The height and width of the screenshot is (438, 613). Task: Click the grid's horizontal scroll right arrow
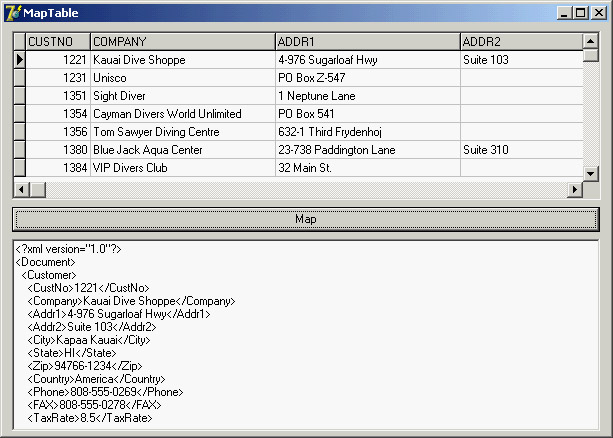pos(575,189)
